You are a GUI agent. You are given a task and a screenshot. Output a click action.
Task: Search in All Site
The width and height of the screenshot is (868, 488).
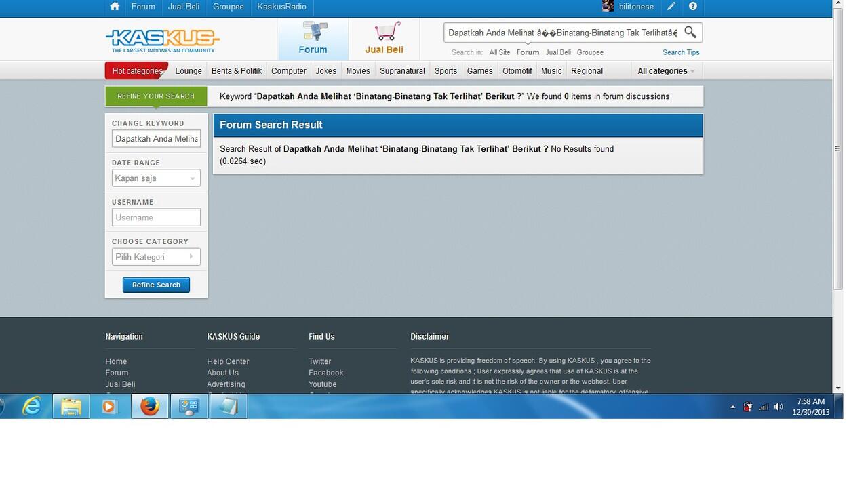point(500,52)
